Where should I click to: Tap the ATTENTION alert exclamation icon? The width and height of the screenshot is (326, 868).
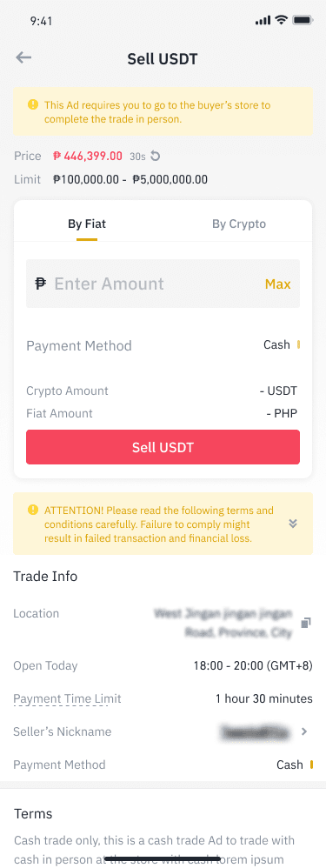point(33,510)
